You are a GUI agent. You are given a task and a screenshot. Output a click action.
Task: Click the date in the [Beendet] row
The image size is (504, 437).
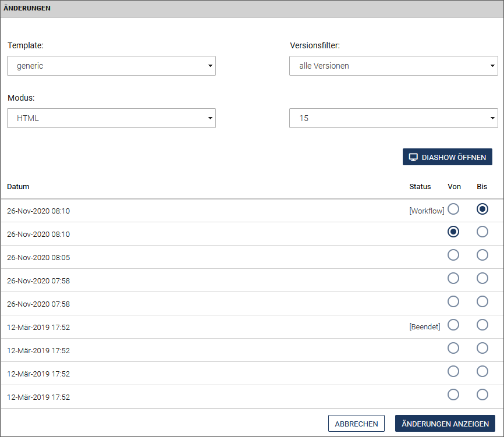[x=38, y=328]
